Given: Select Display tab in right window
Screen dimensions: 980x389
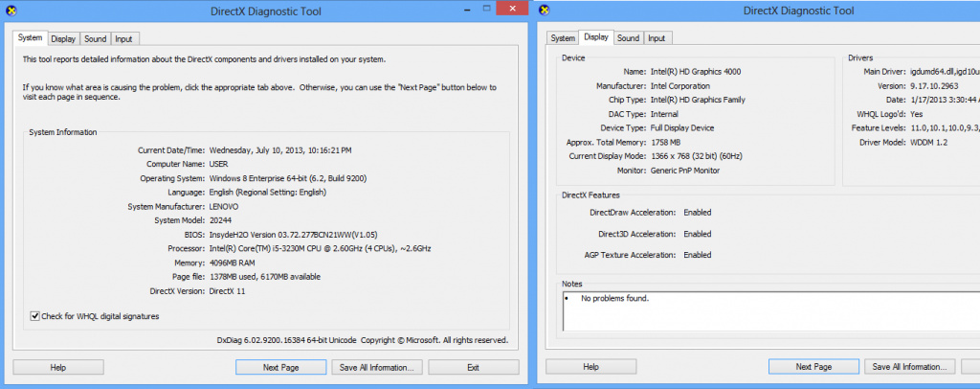Looking at the screenshot, I should (x=595, y=37).
